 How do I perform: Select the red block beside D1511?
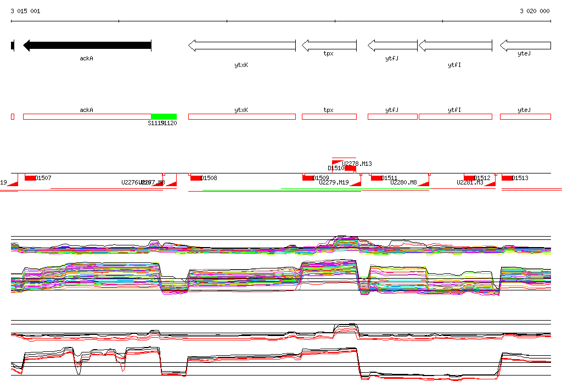(376, 178)
